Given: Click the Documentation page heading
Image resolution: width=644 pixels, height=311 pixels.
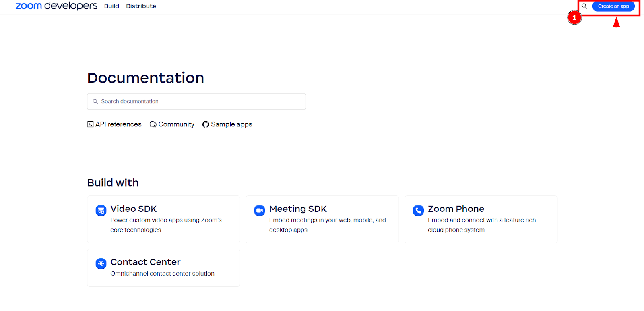Looking at the screenshot, I should (146, 78).
